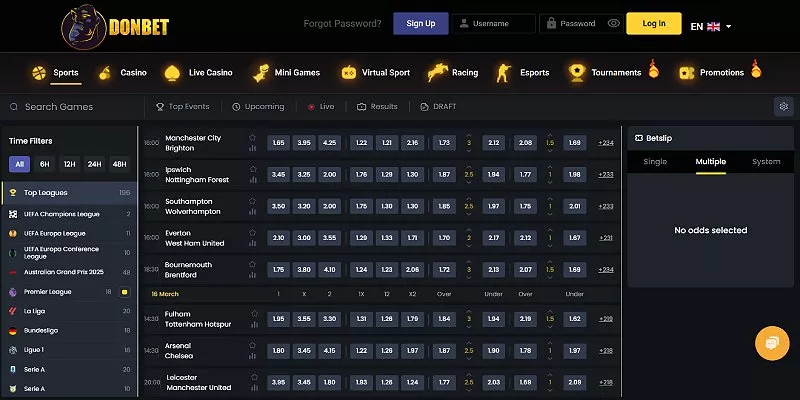Open statistics for Arsenal vs Chelsea

[252, 356]
